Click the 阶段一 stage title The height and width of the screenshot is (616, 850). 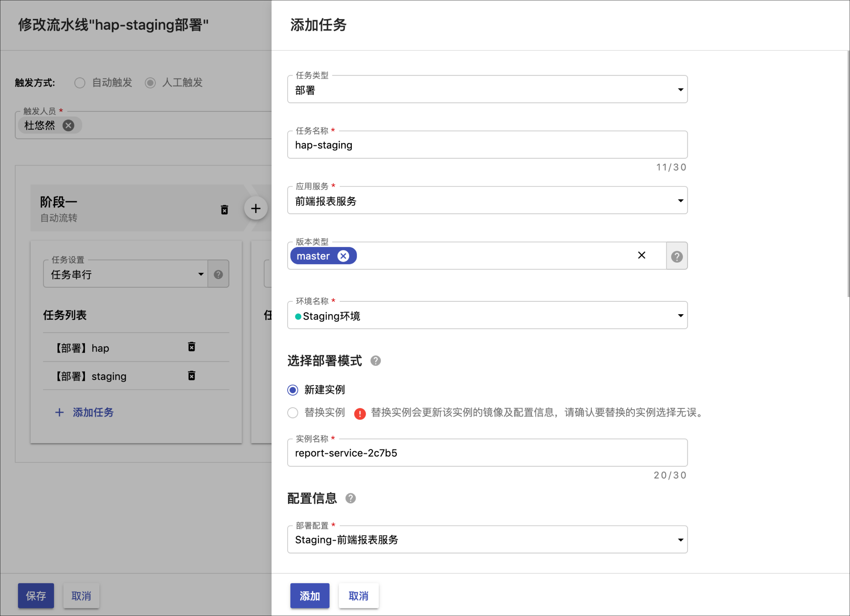point(59,202)
